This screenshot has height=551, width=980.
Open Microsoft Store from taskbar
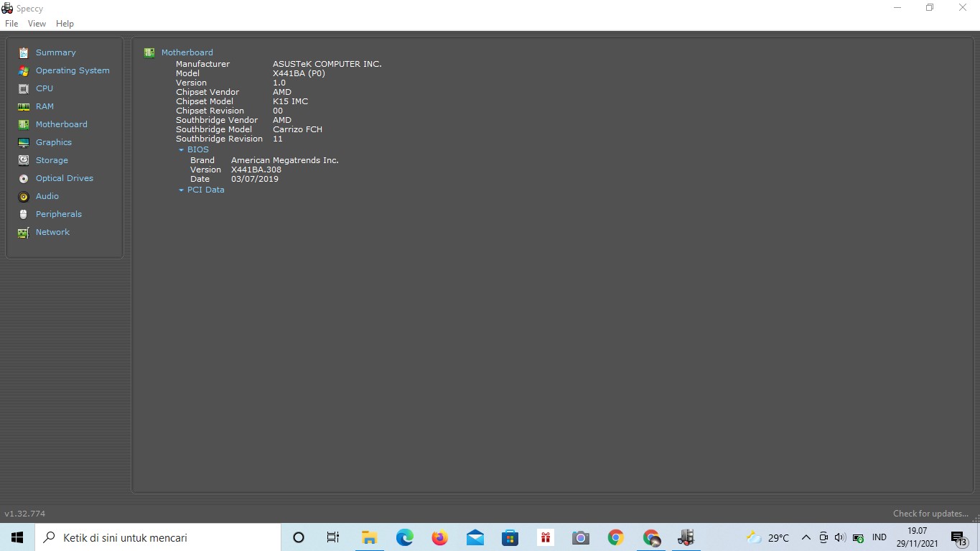pos(510,537)
